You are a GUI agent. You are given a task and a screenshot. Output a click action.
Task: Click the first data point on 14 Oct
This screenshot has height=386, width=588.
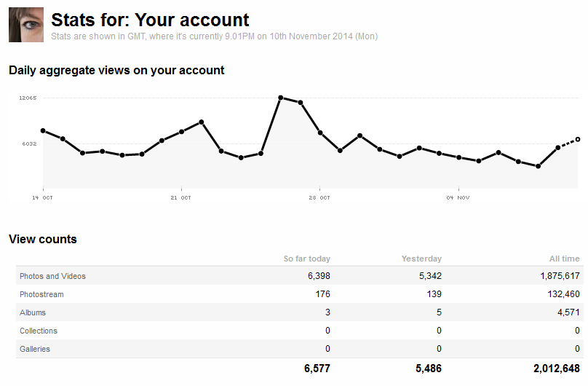coord(43,131)
